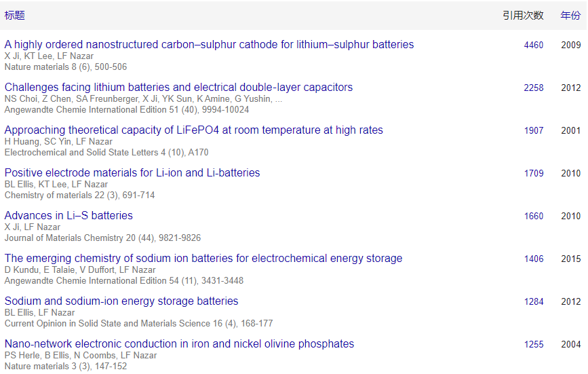Open the 1660 citation count link
The height and width of the screenshot is (374, 588).
pyautogui.click(x=534, y=216)
